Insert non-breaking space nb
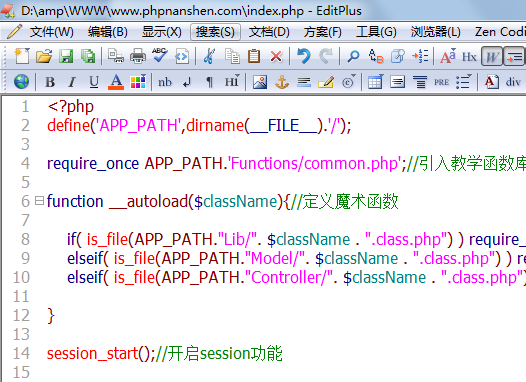526x382 pixels. (x=165, y=82)
